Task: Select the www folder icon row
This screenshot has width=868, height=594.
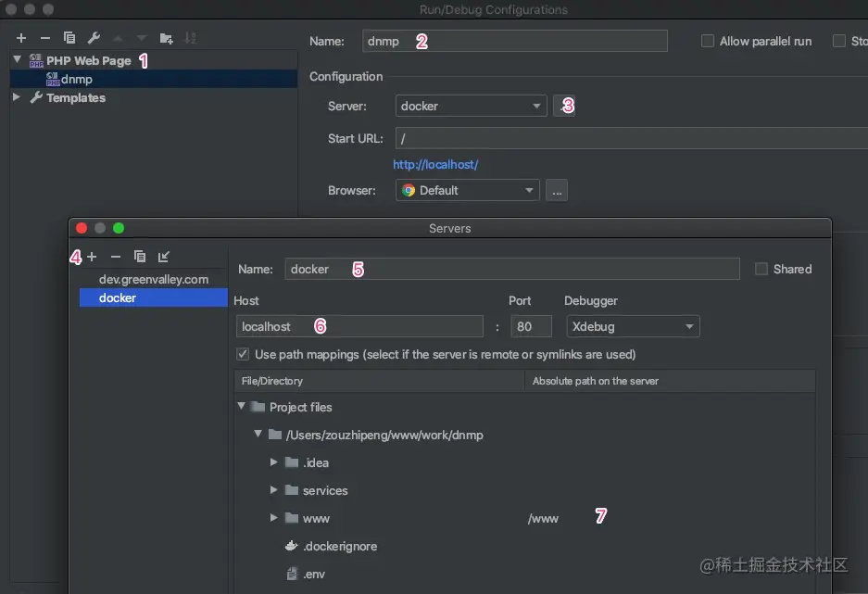Action: click(x=292, y=518)
